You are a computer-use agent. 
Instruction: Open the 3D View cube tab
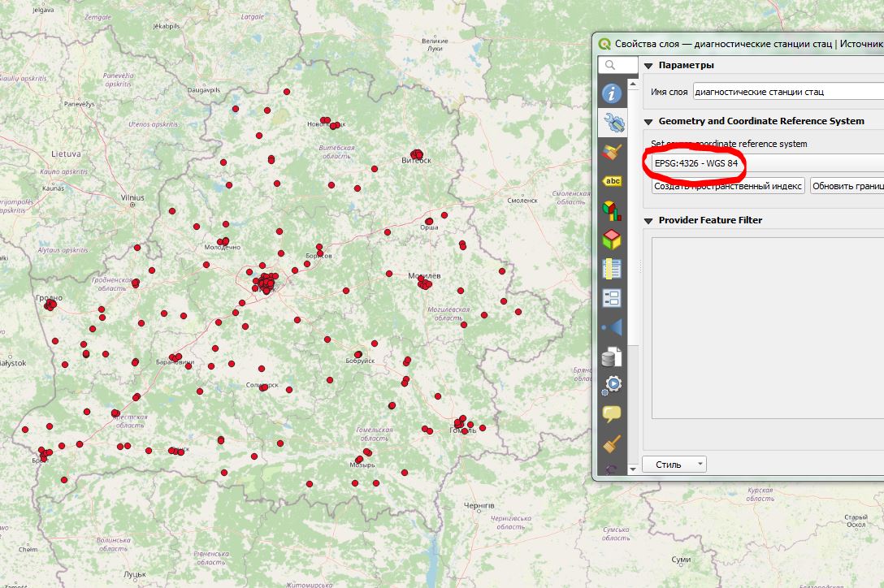(612, 240)
